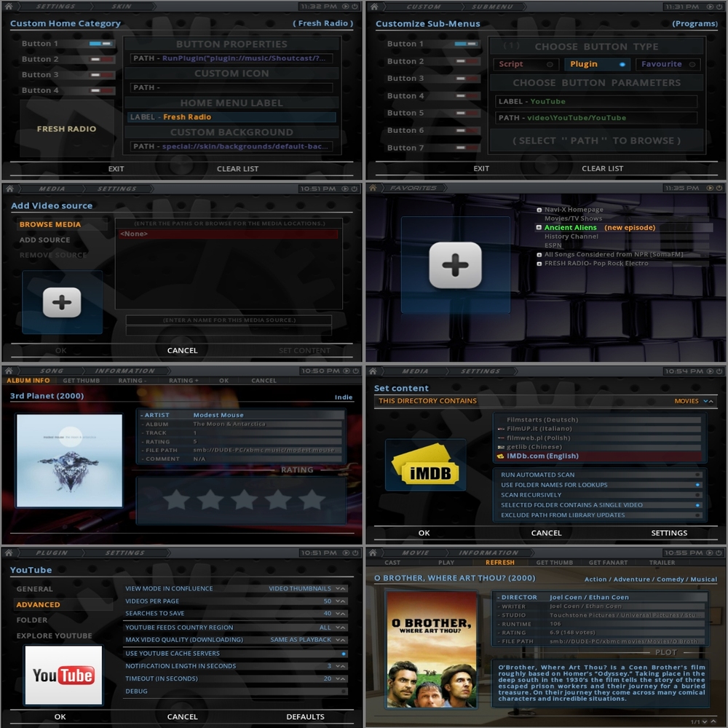Toggle Button 2 in Customize Sub-Menus
Image resolution: width=728 pixels, height=728 pixels.
tap(466, 61)
